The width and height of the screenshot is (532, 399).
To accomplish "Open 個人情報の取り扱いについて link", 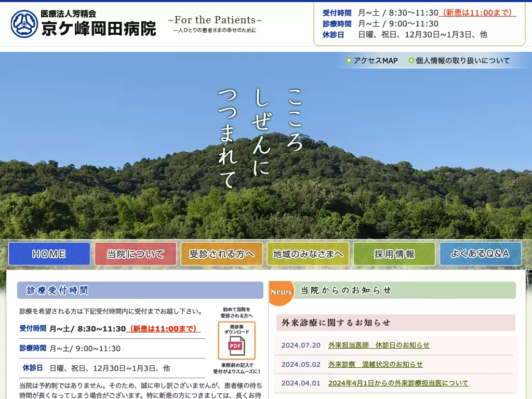I will [x=463, y=61].
